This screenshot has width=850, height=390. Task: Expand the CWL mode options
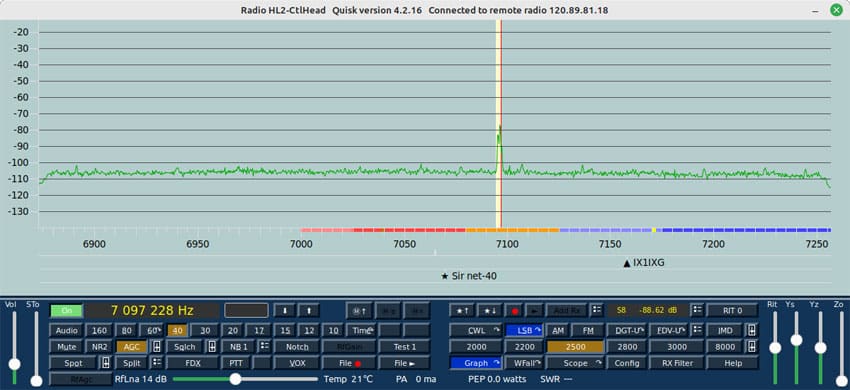point(475,330)
